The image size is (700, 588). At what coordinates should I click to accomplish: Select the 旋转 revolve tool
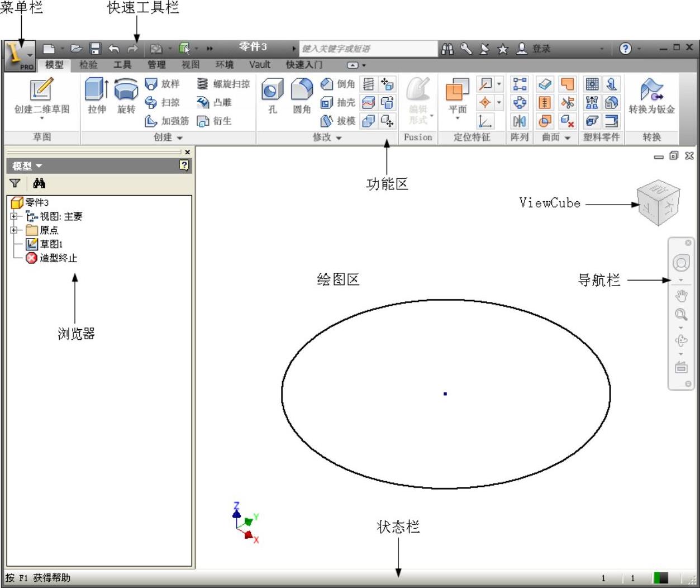[126, 96]
